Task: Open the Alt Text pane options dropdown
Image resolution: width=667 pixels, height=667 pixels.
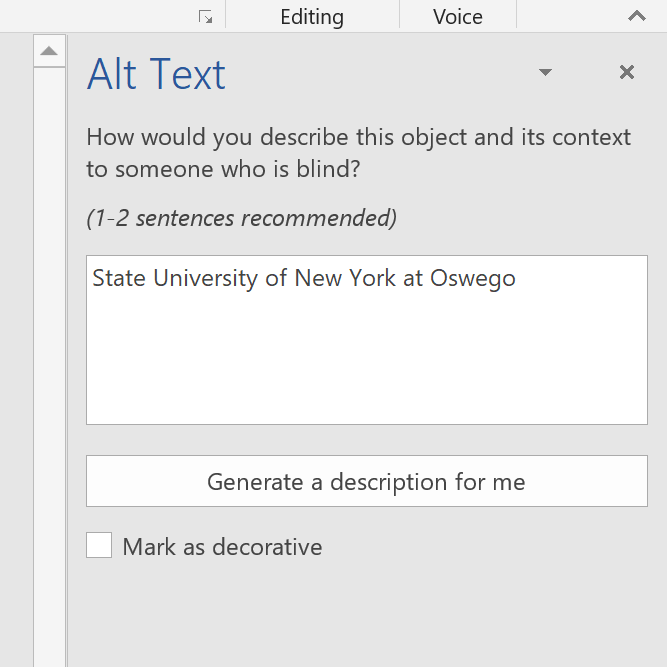Action: pyautogui.click(x=545, y=72)
